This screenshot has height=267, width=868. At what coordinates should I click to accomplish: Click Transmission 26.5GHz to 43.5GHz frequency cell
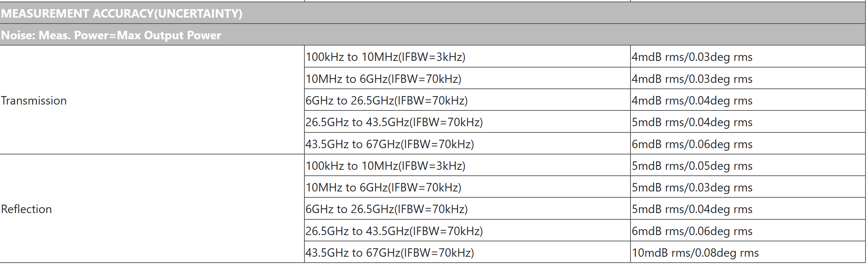394,122
